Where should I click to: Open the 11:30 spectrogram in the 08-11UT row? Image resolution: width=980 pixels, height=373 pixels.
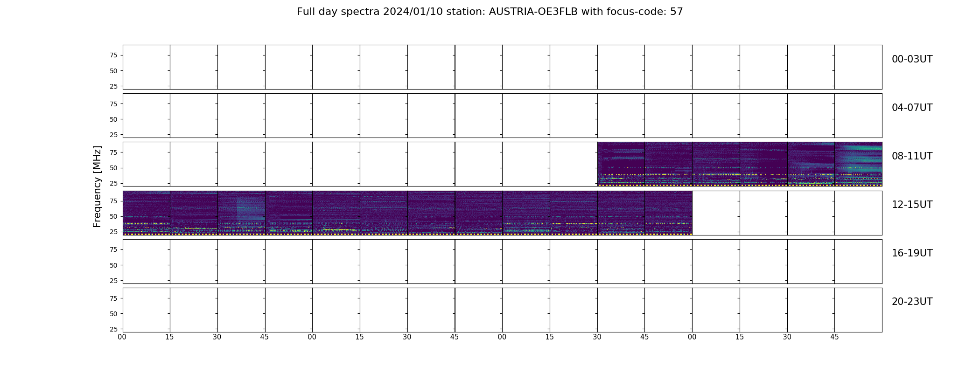click(x=811, y=164)
